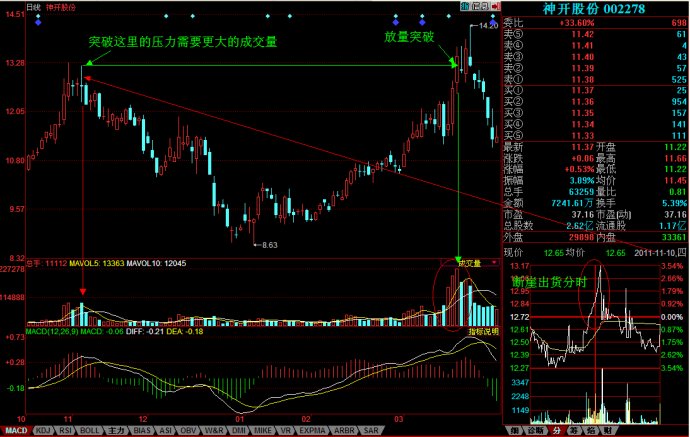This screenshot has height=437, width=690.
Task: Click the blue diamond marker at chart top-left
Action: 38,20
